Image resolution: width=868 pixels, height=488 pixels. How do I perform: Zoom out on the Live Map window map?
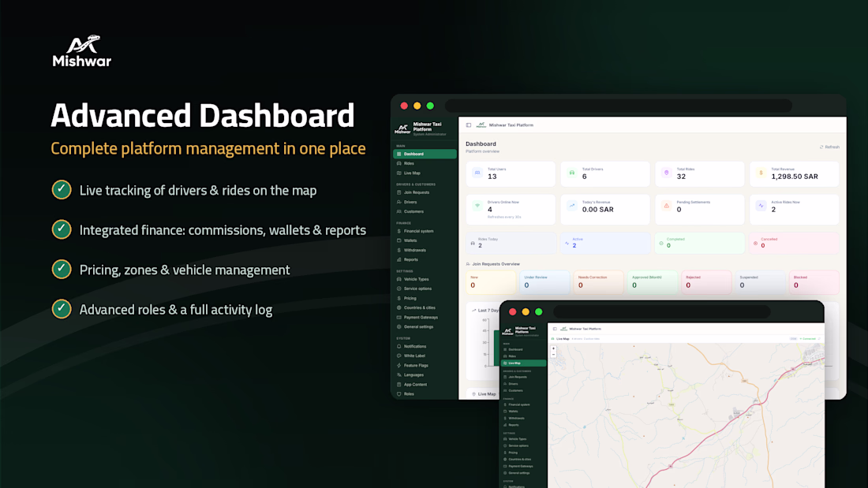point(553,355)
